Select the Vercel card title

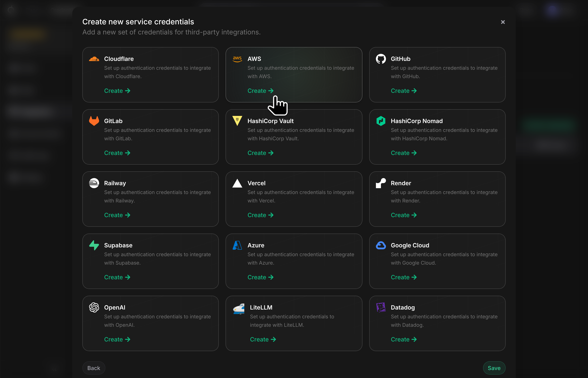pyautogui.click(x=256, y=183)
